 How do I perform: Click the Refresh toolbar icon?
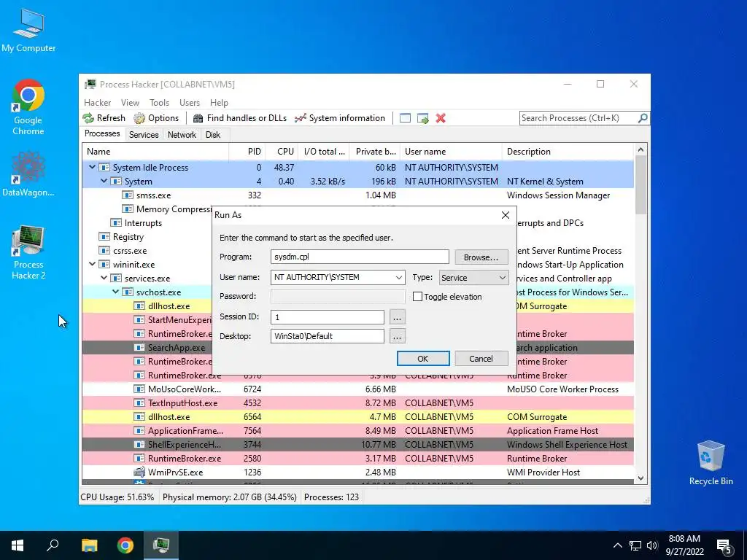pos(88,118)
